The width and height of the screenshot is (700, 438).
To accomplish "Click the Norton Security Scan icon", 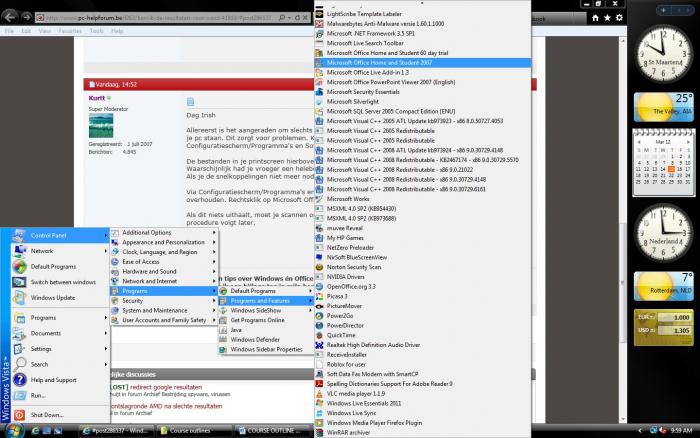I will tap(319, 267).
